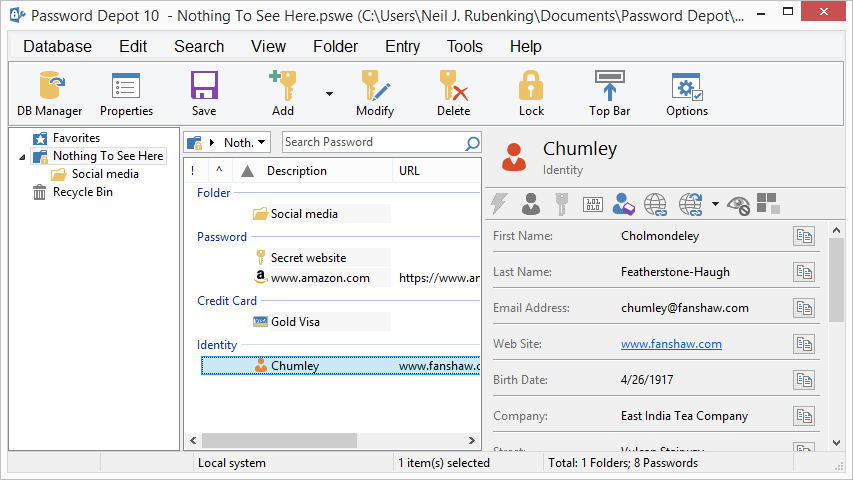The image size is (853, 480).
Task: Switch to Top Bar mode
Action: pyautogui.click(x=609, y=94)
